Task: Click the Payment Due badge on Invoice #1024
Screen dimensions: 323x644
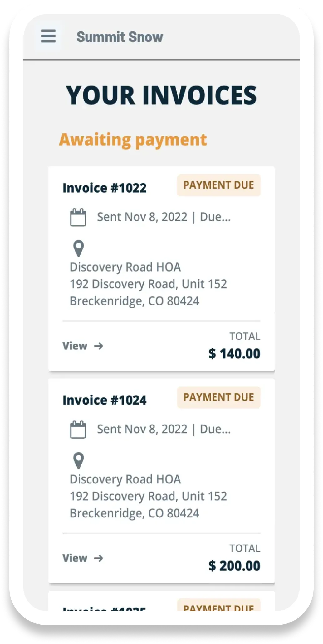Action: tap(218, 397)
